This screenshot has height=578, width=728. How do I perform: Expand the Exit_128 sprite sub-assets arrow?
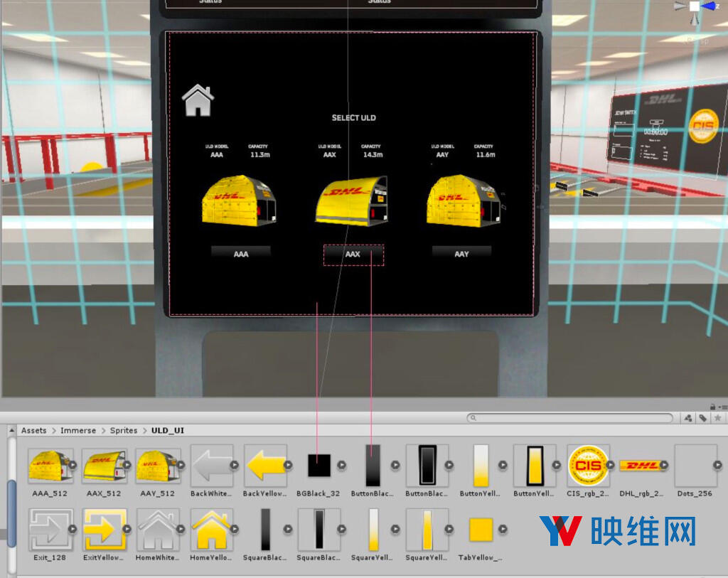click(x=73, y=530)
